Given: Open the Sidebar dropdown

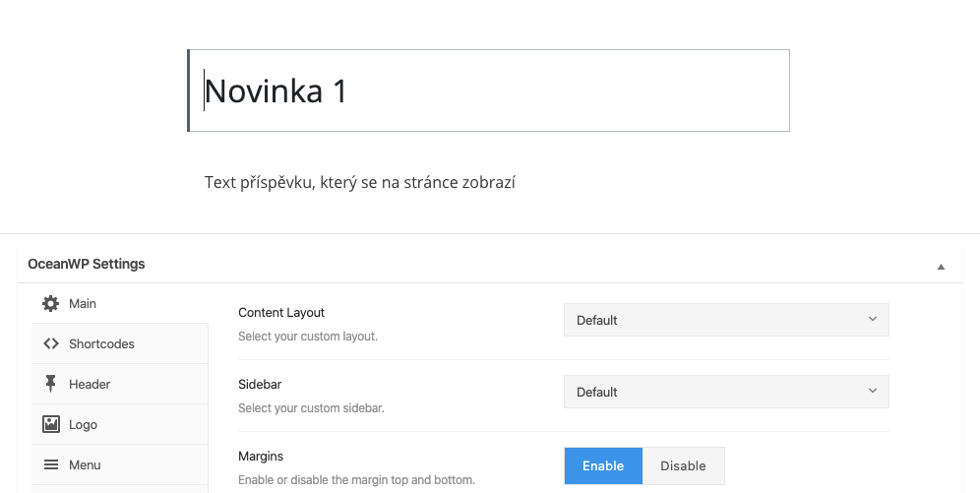Looking at the screenshot, I should 726,392.
